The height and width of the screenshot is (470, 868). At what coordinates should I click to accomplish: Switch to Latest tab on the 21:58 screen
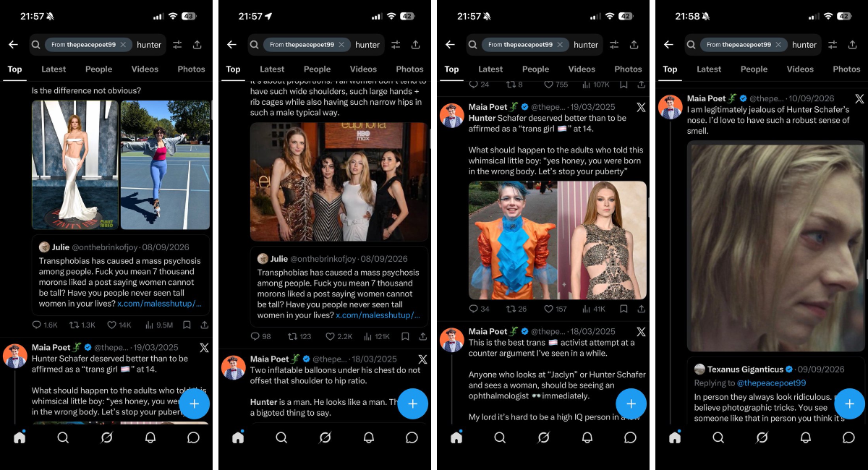[x=709, y=69]
